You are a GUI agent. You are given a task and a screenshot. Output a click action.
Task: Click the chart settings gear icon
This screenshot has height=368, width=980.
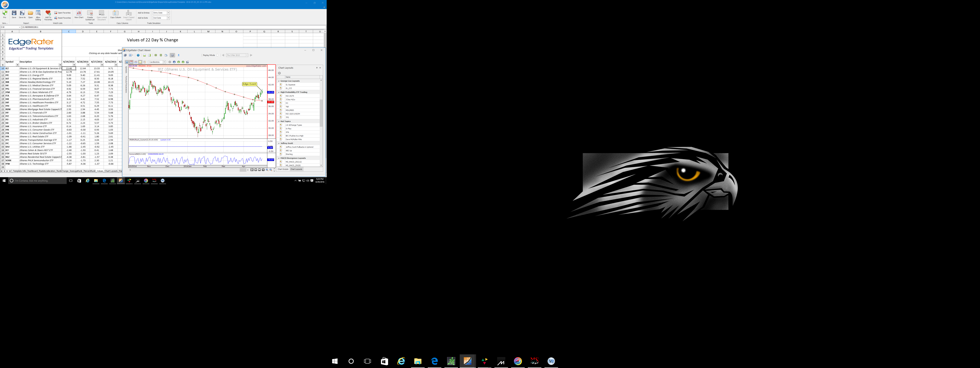tap(172, 55)
